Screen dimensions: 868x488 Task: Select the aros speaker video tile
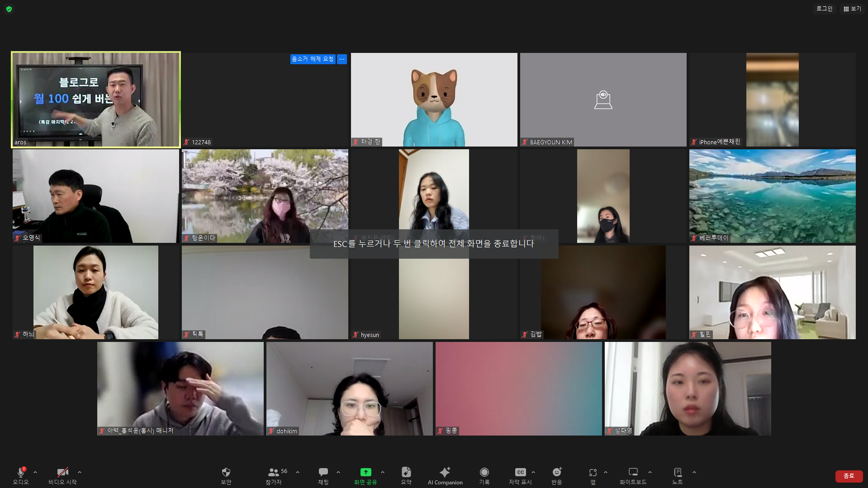96,99
